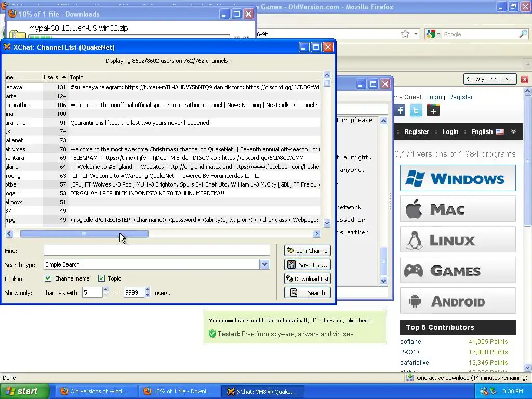Click the bookmark star in Firefox address bar
The height and width of the screenshot is (399, 532).
pyautogui.click(x=405, y=34)
